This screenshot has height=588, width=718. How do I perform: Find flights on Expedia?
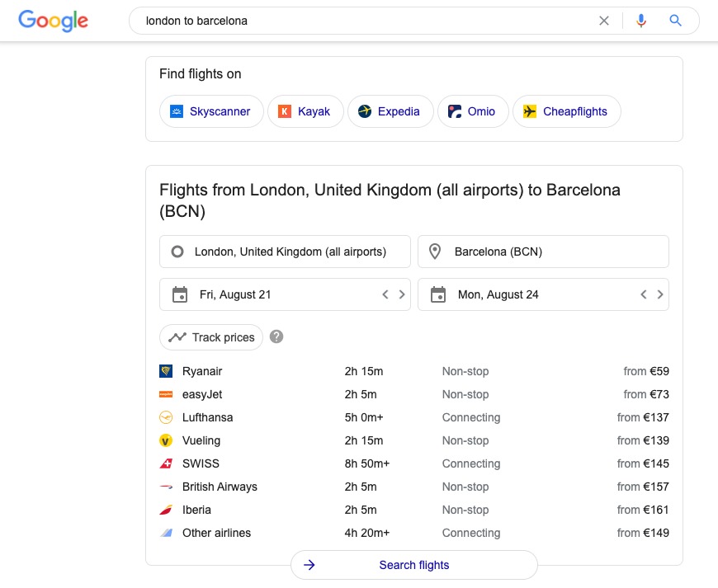tap(390, 111)
